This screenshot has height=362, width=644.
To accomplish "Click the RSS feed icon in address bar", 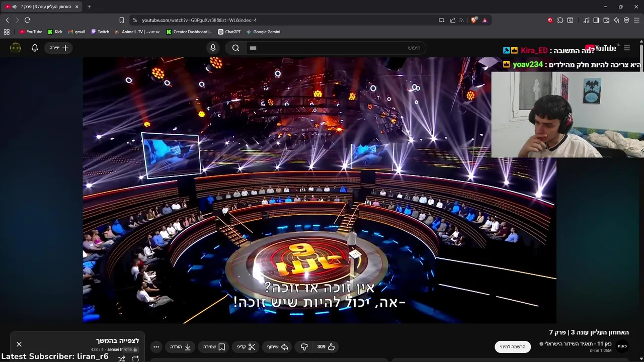I will click(461, 20).
